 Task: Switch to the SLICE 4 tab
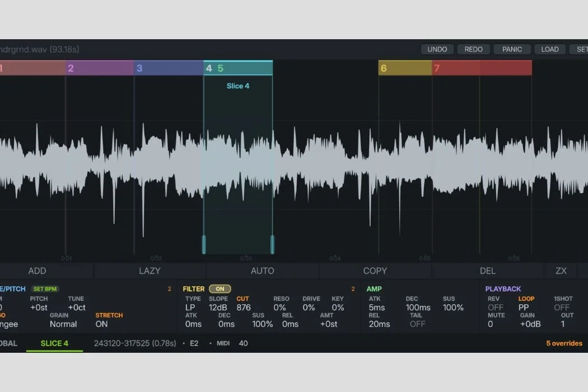click(x=54, y=343)
